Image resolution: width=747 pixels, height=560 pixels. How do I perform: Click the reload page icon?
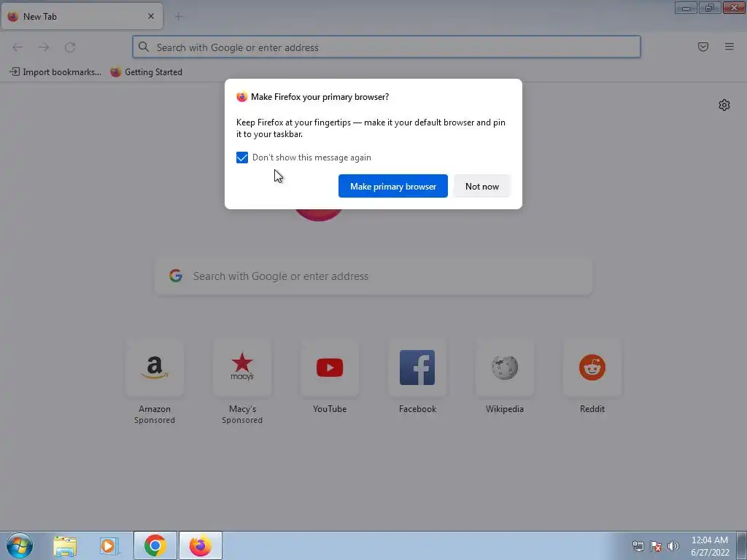coord(70,47)
